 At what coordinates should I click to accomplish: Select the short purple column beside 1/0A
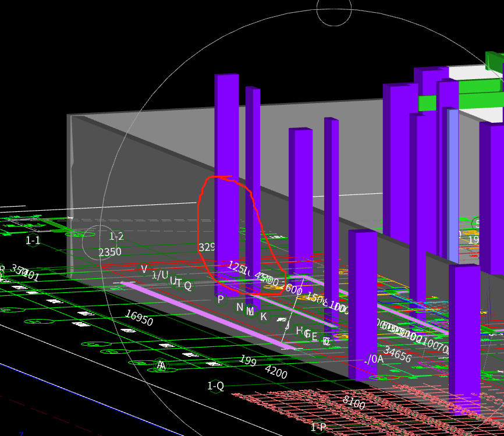(363, 304)
